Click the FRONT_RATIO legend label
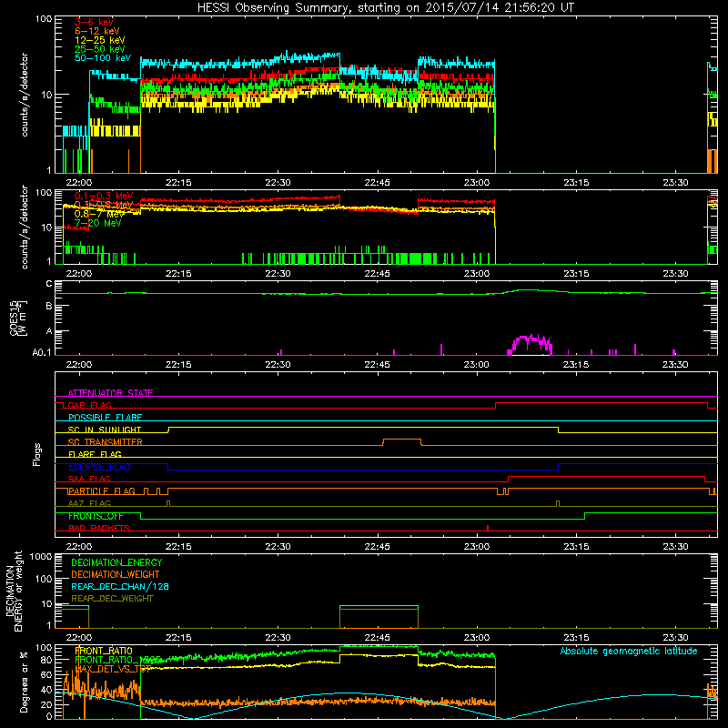Viewport: 728px width, 728px height. (x=104, y=651)
